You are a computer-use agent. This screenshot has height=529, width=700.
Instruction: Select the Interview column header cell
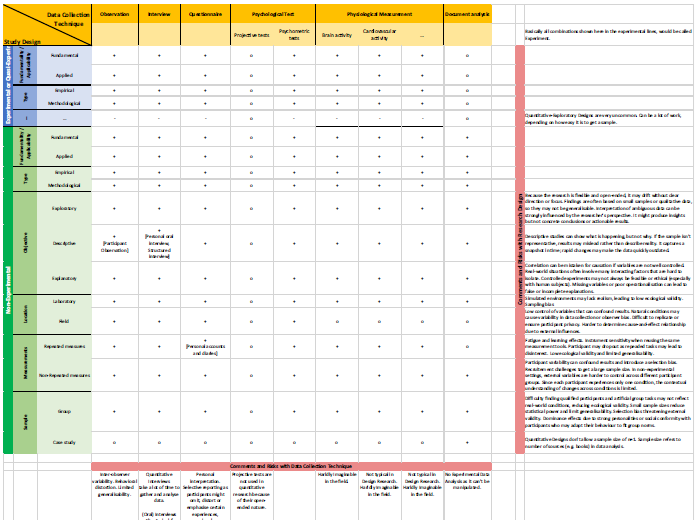[x=159, y=14]
